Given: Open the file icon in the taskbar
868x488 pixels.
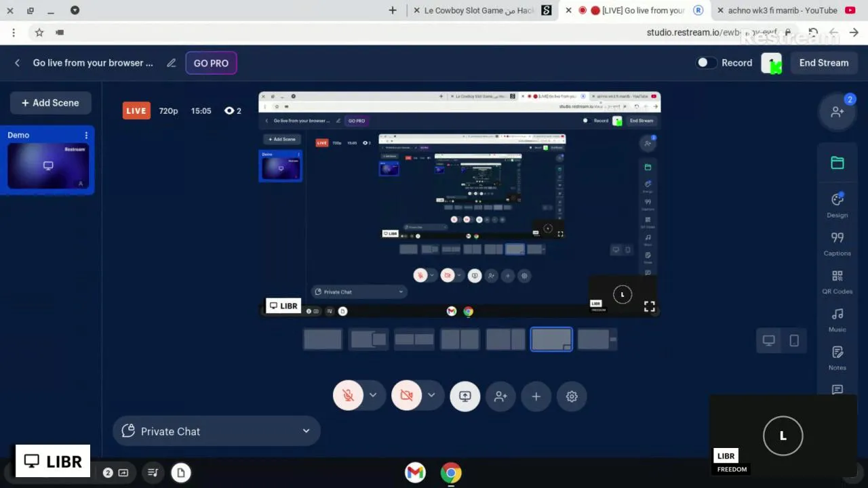Looking at the screenshot, I should (180, 472).
